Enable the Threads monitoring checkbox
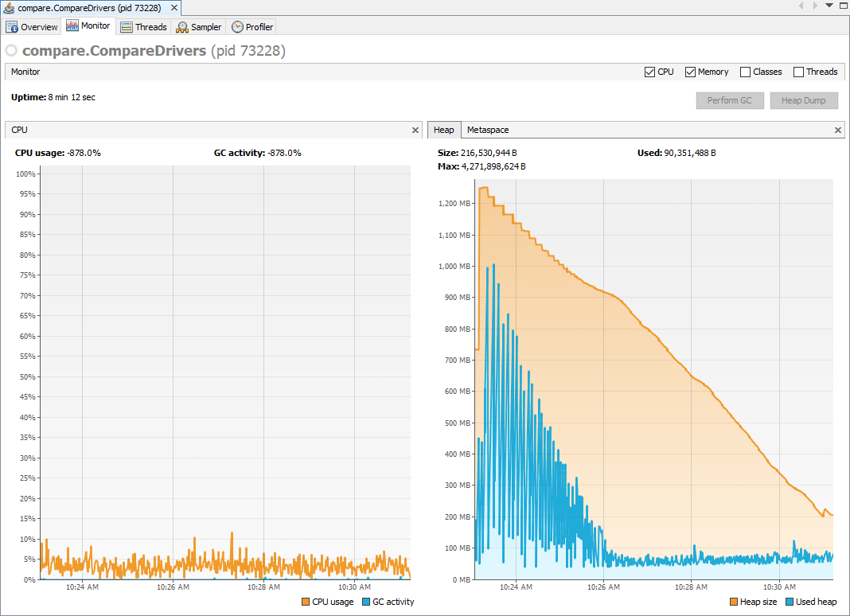 797,72
